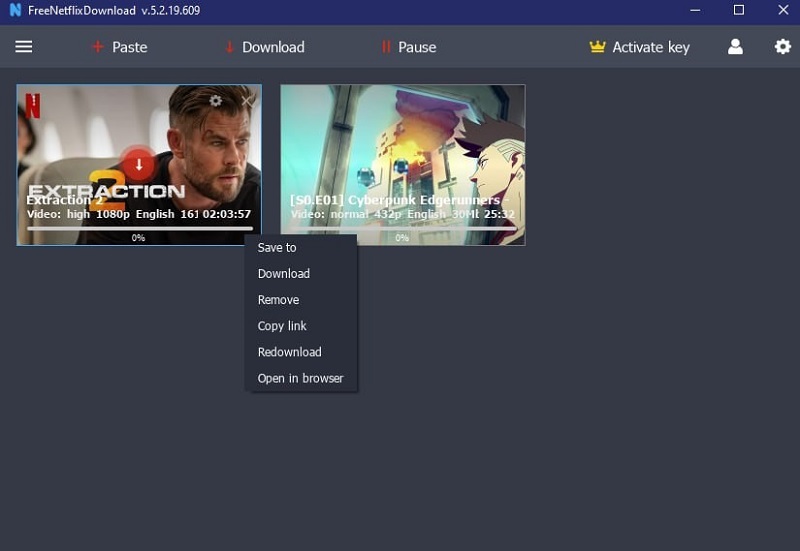Click the 02:03:57 duration text
Viewport: 800px width, 551px height.
pos(227,214)
